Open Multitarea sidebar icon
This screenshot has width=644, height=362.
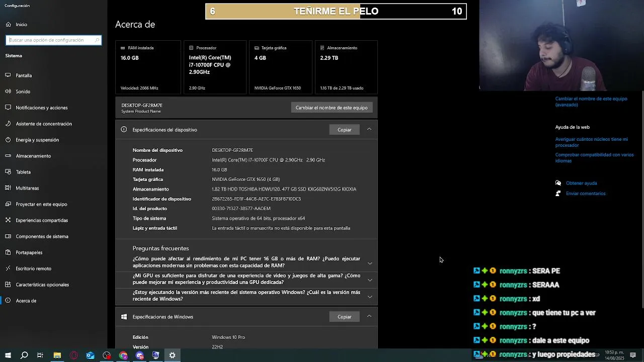coord(8,188)
